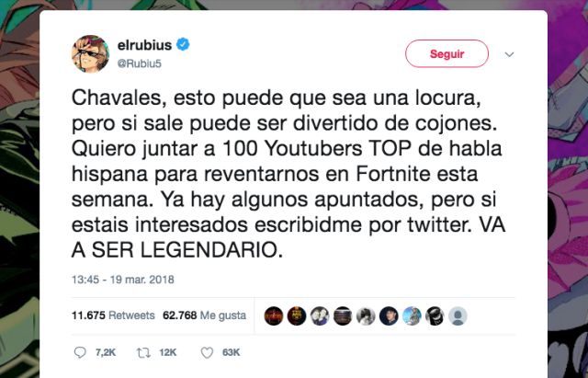This screenshot has height=378, width=588.
Task: Open the second liker avatar
Action: [297, 315]
